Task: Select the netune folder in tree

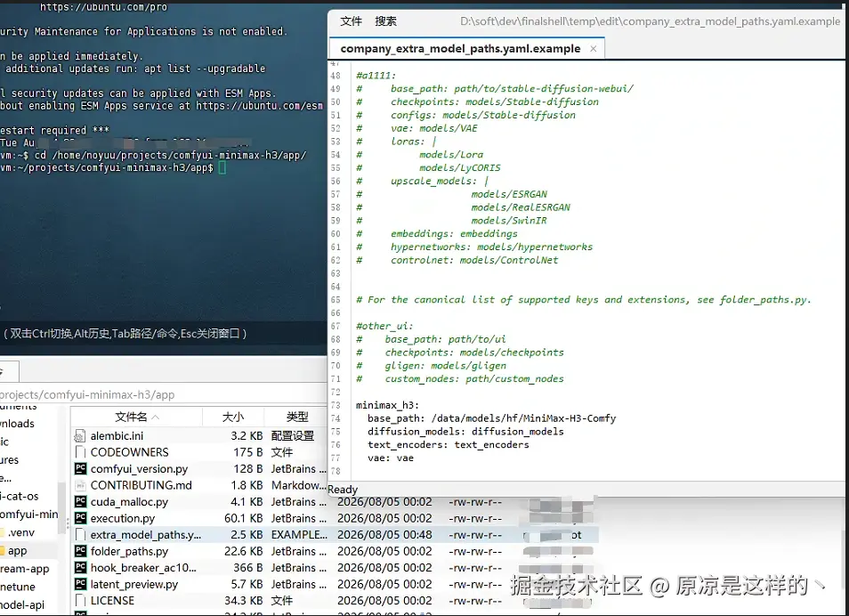Action: 18,587
